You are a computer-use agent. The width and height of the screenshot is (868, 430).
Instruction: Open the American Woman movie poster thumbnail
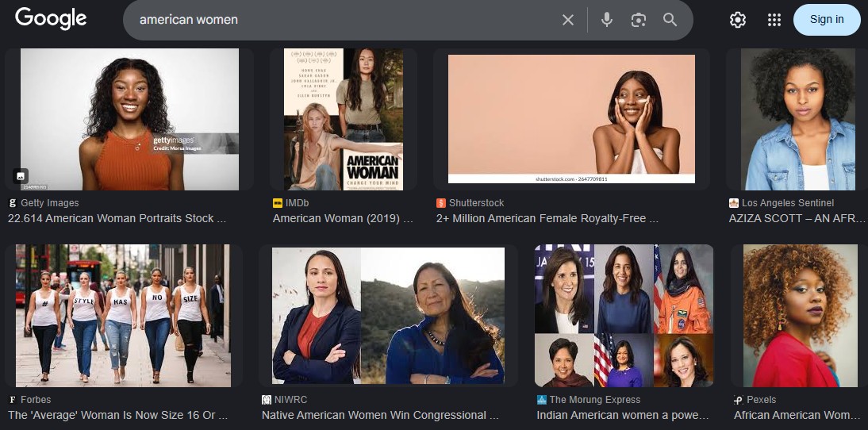click(344, 120)
